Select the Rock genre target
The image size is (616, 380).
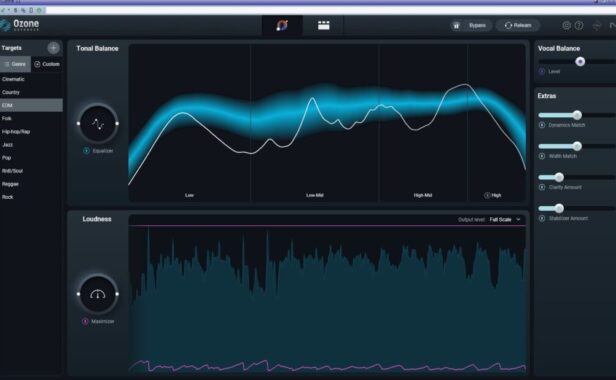(x=31, y=197)
